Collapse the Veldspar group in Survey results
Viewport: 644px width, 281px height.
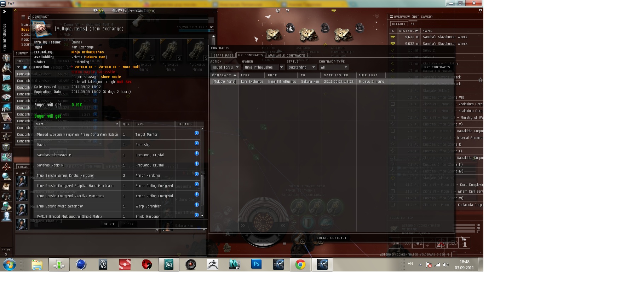(19, 67)
